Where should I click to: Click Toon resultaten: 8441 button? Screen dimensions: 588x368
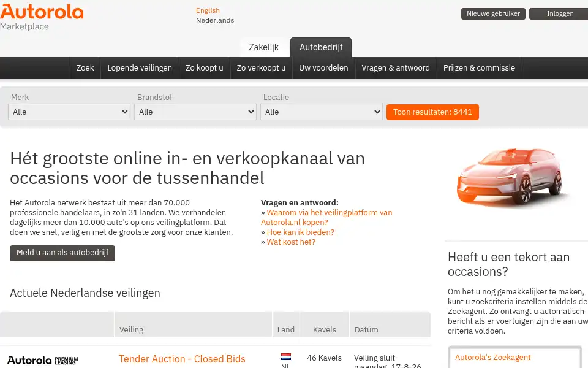click(432, 112)
